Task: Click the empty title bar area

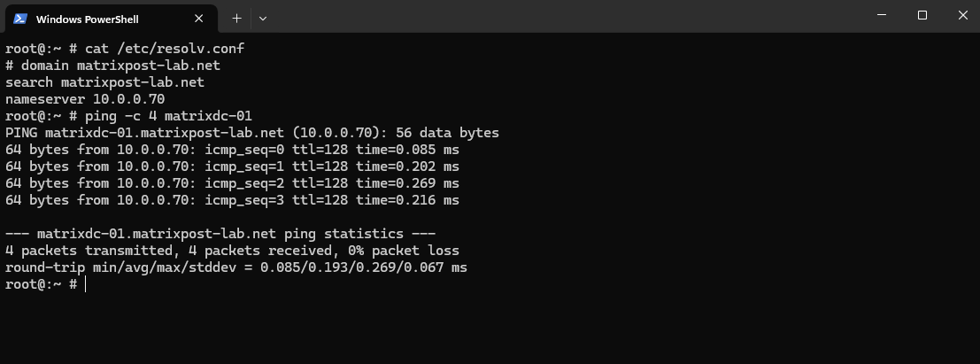Action: pos(562,16)
